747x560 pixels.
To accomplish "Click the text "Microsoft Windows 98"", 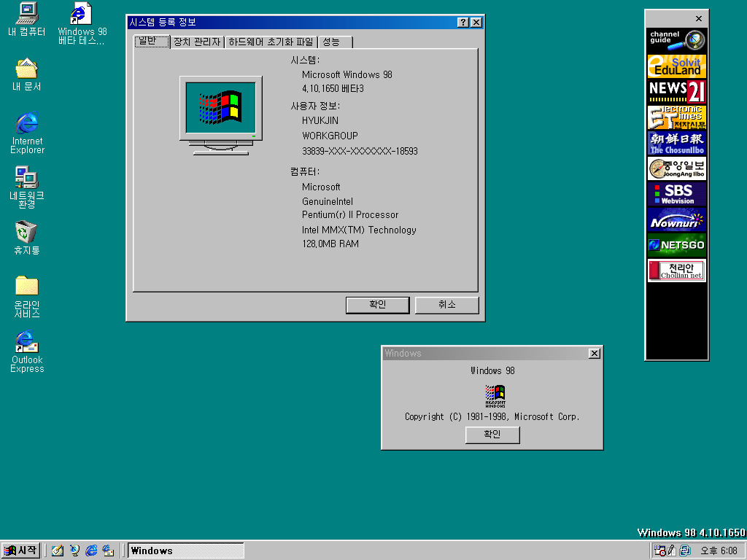I will (347, 75).
